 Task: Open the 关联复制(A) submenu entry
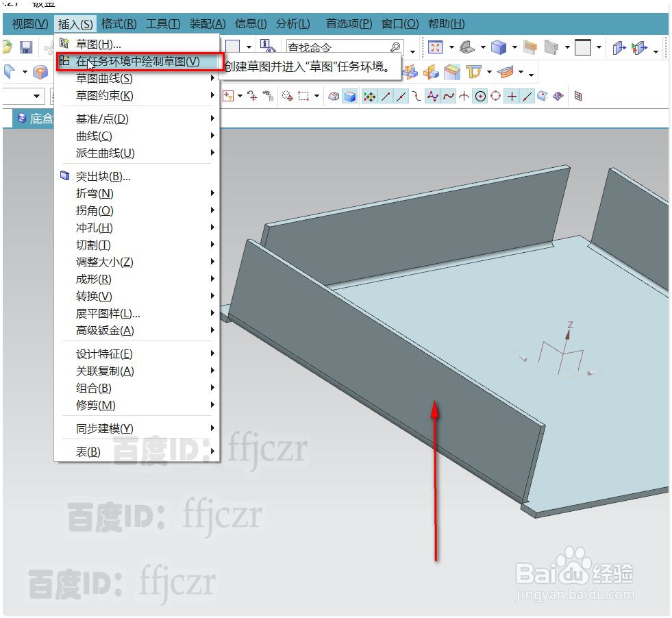(137, 371)
